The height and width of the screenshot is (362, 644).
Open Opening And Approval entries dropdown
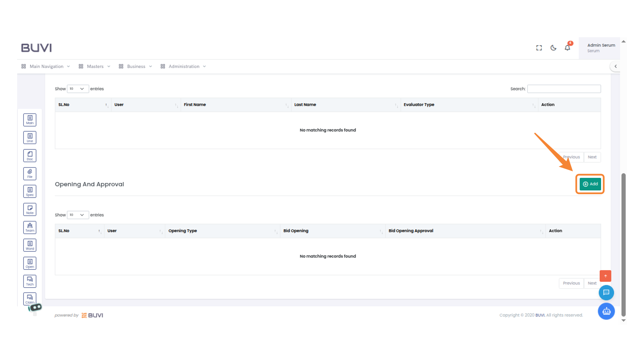[x=77, y=215]
